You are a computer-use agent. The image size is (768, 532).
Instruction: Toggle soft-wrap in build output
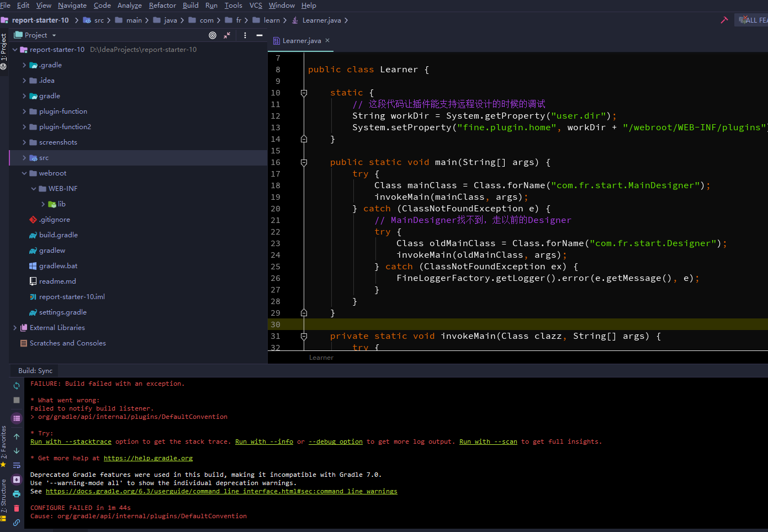tap(17, 465)
